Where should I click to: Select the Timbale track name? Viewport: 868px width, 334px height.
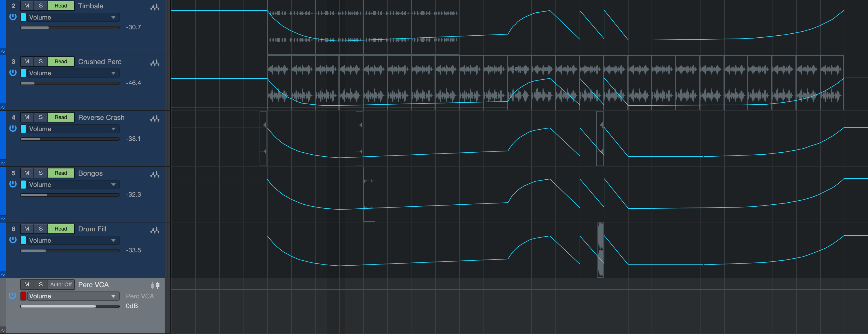point(91,6)
